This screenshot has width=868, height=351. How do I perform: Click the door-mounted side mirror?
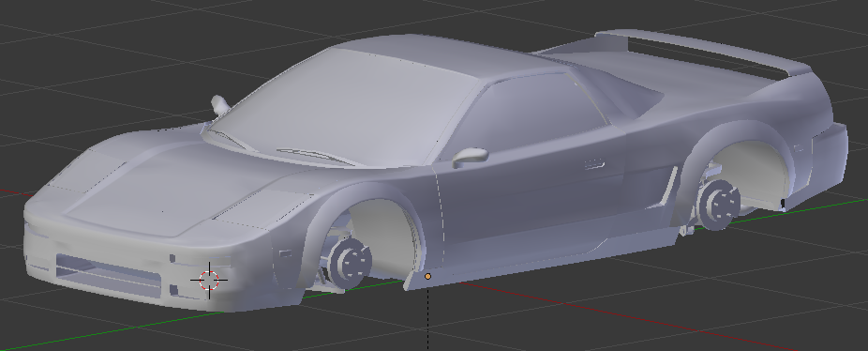[470, 158]
